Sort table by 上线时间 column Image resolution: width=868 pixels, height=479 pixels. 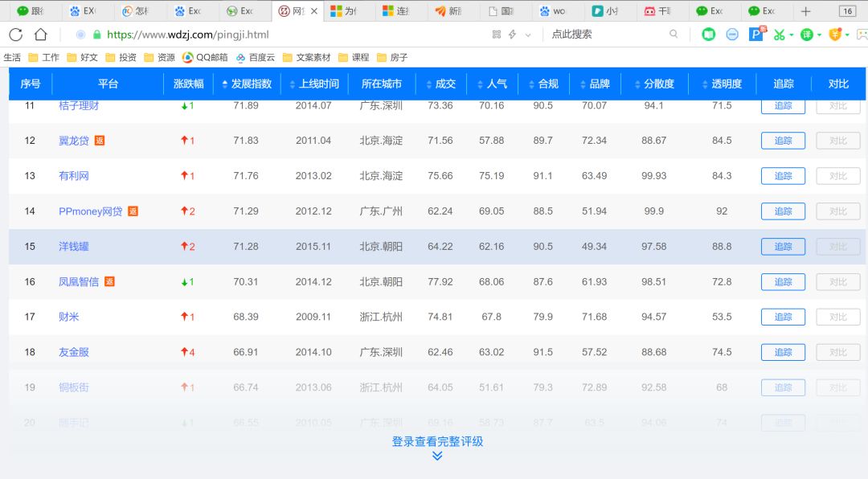(x=314, y=84)
